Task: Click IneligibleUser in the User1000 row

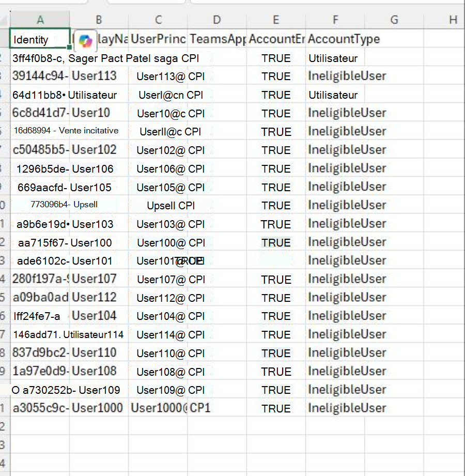Action: [x=347, y=408]
